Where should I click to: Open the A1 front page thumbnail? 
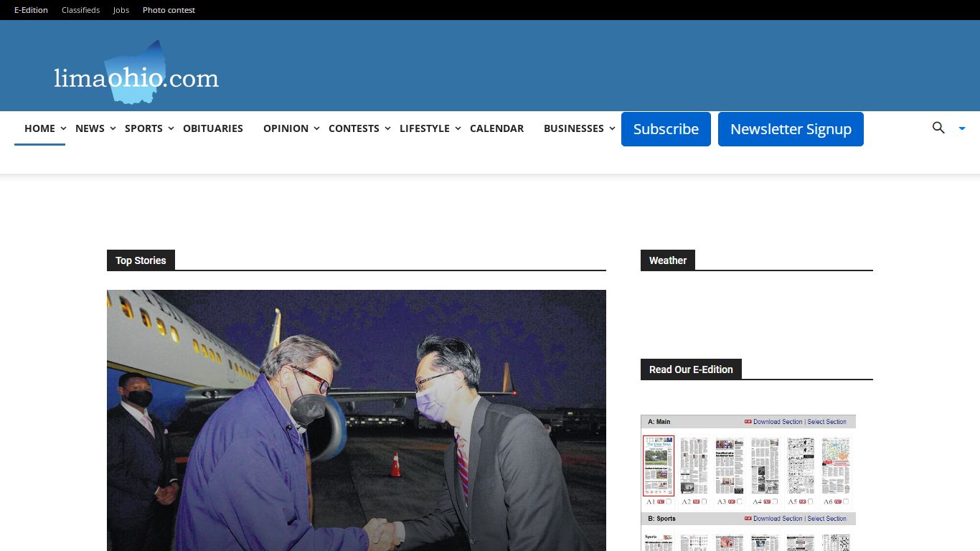click(x=659, y=466)
